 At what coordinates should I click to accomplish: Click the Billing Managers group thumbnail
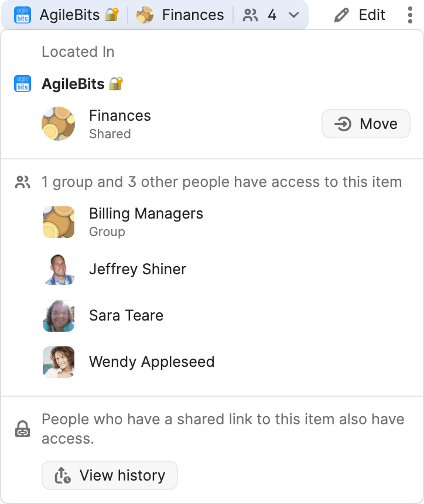coord(59,222)
